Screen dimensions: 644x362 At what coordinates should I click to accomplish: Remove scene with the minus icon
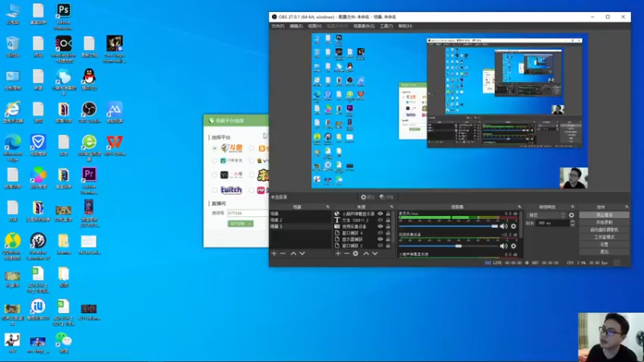283,253
